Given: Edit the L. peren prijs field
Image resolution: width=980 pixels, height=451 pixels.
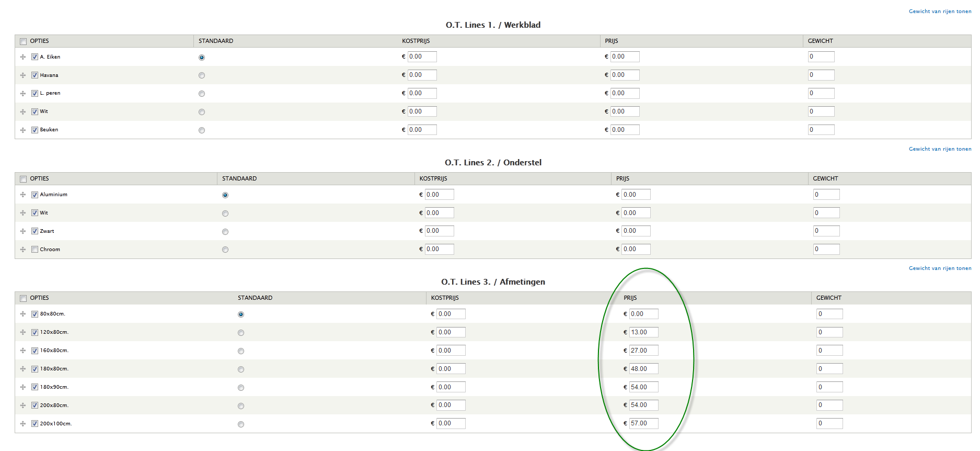Looking at the screenshot, I should tap(625, 93).
